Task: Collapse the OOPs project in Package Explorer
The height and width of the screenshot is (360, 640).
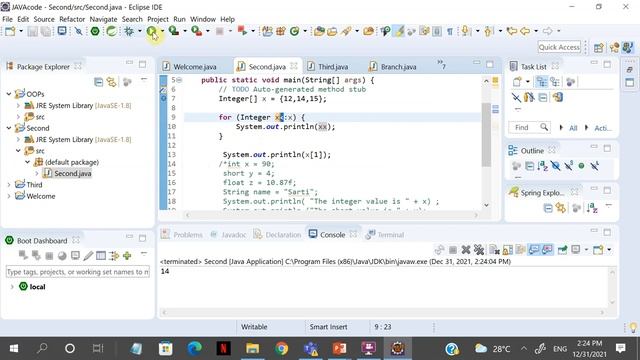Action: [x=9, y=94]
